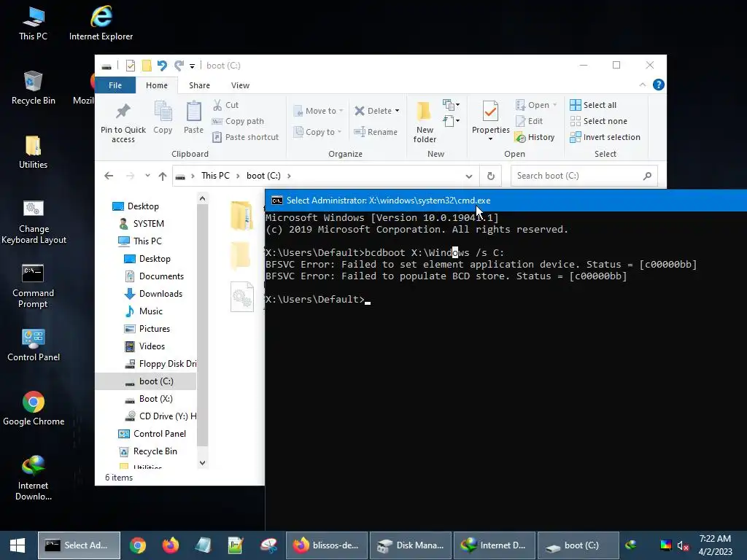Open taskbar clock showing 7:22 AM
747x560 pixels.
tap(715, 545)
